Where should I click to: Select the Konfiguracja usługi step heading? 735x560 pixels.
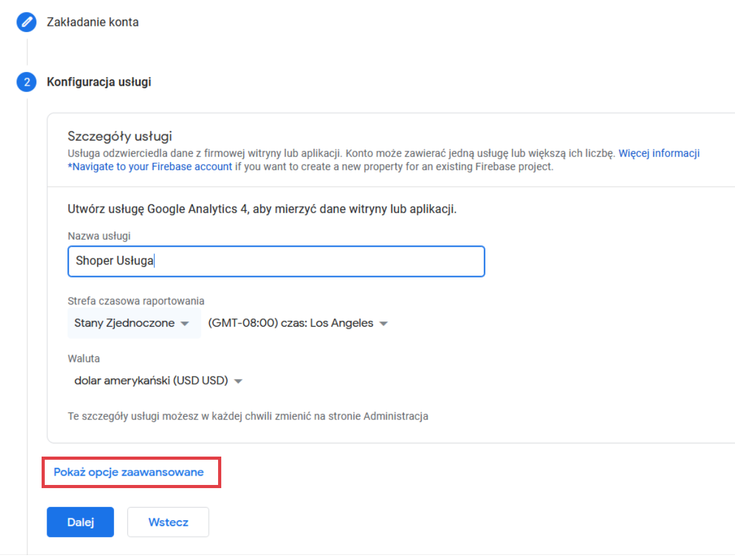(99, 82)
